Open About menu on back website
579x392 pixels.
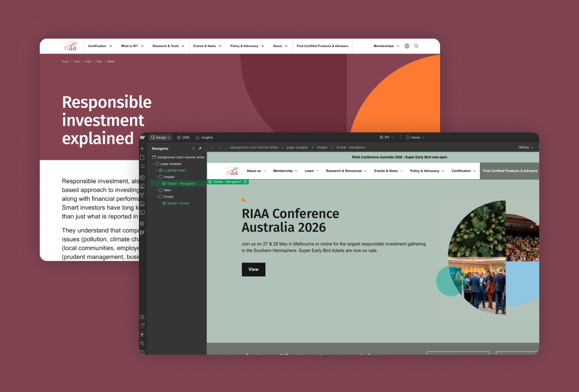[281, 46]
